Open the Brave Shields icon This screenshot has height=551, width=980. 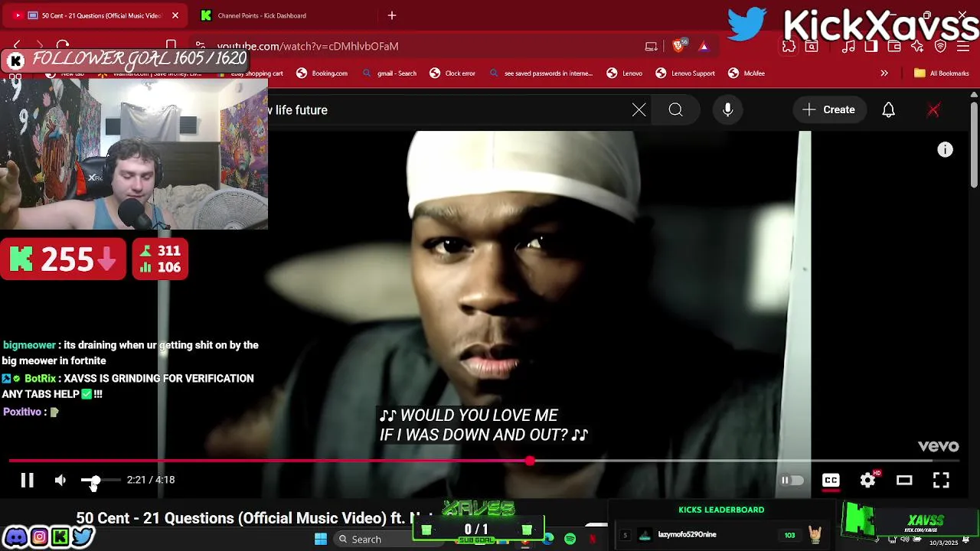point(678,46)
